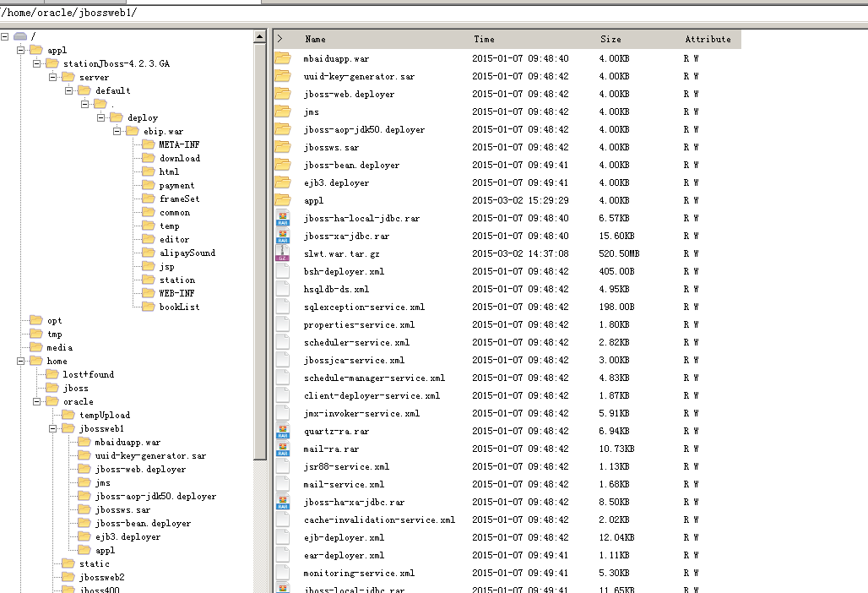Click the RAR icon of mail-ra.rar

[x=283, y=449]
